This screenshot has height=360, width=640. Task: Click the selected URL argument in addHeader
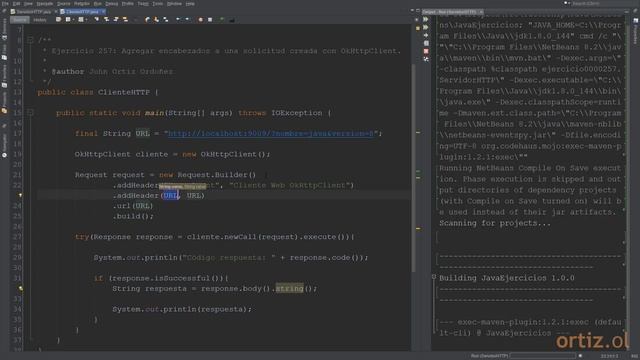[x=171, y=196]
